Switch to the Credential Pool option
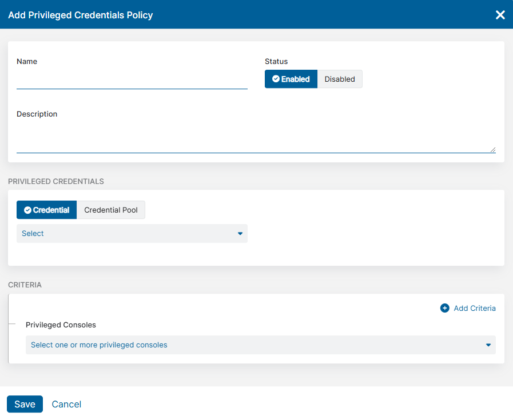Viewport: 513px width, 420px height. pos(110,210)
